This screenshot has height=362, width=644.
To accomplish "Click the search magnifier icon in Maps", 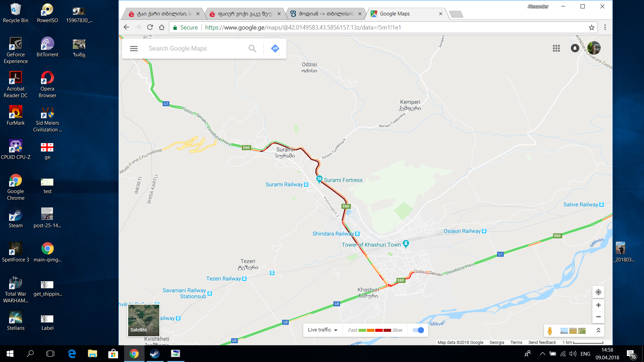I will point(252,49).
